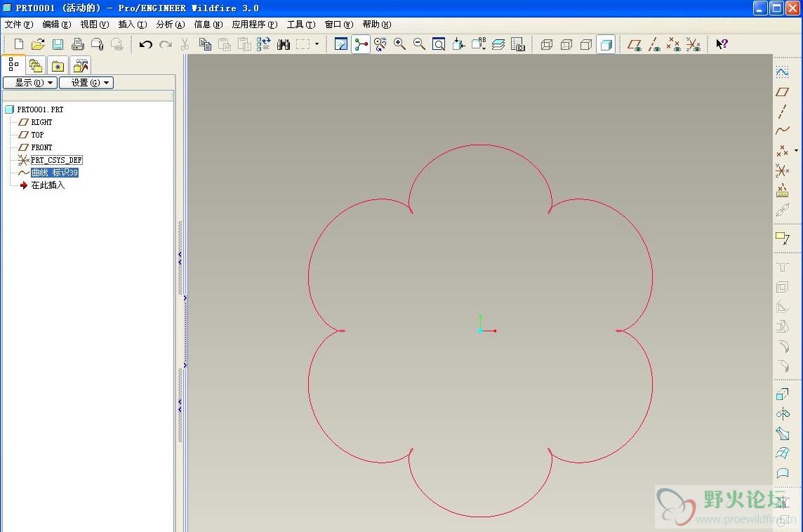Undo the last action
The image size is (803, 532).
[145, 44]
